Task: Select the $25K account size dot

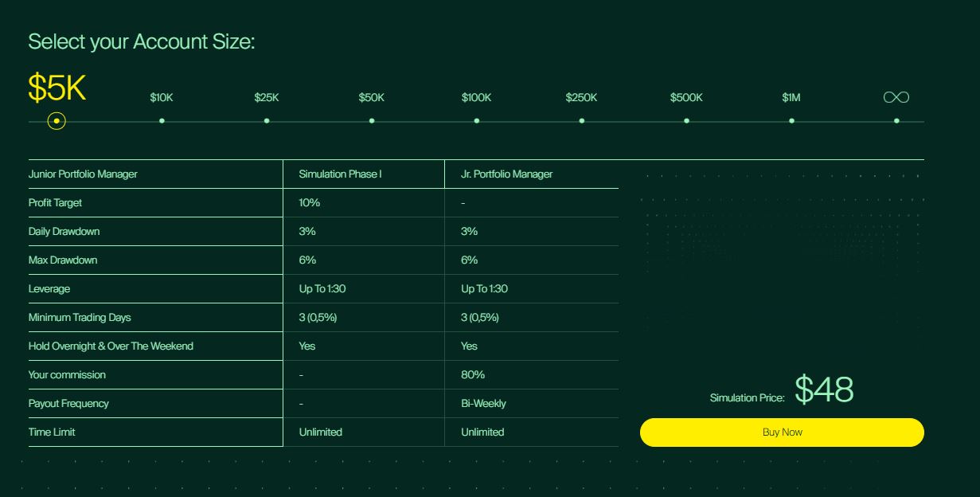Action: [267, 121]
